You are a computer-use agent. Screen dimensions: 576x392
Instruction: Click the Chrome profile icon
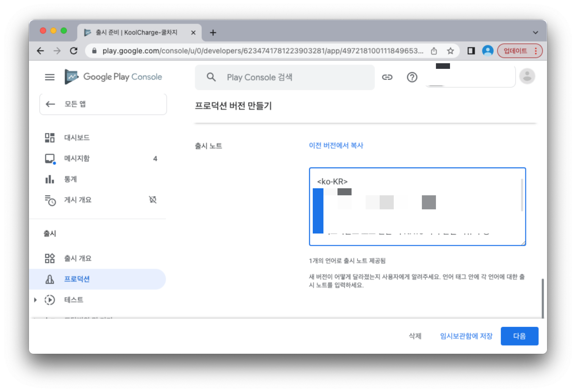click(x=487, y=51)
